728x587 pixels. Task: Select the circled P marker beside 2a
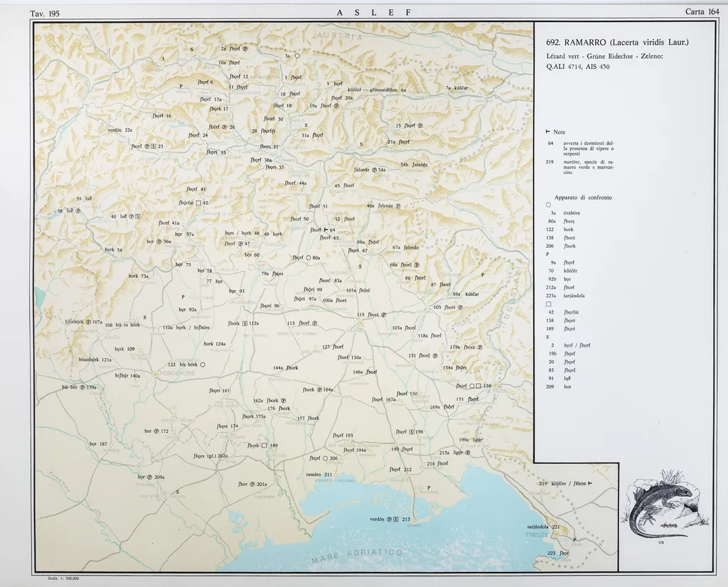pyautogui.click(x=245, y=48)
